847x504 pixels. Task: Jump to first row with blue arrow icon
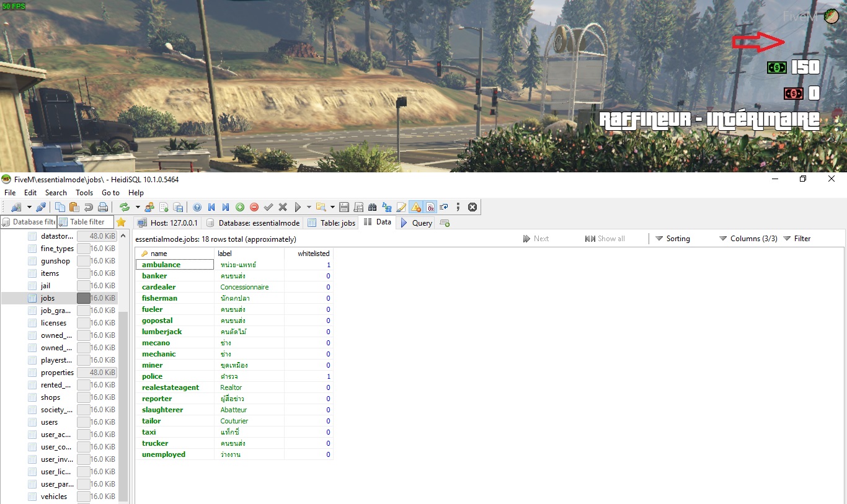(211, 207)
